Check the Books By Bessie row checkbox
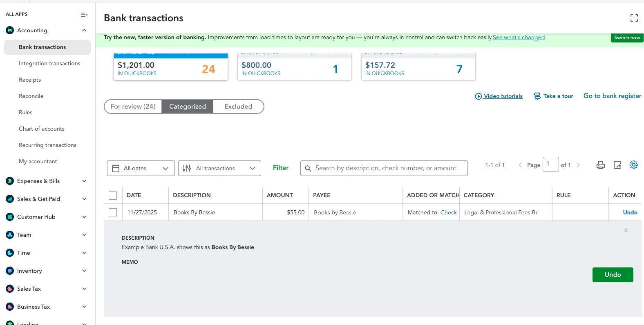The width and height of the screenshot is (644, 325). [x=113, y=212]
